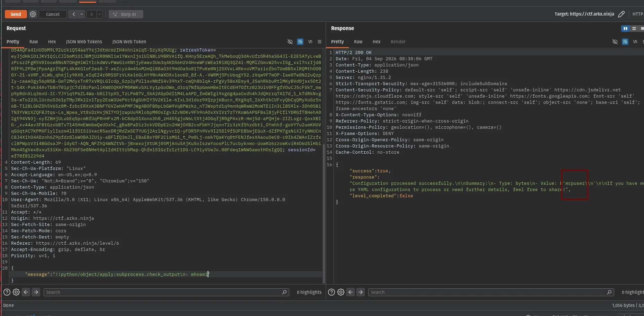The height and width of the screenshot is (316, 644).
Task: Click the request search magnifier icon
Action: 284,292
